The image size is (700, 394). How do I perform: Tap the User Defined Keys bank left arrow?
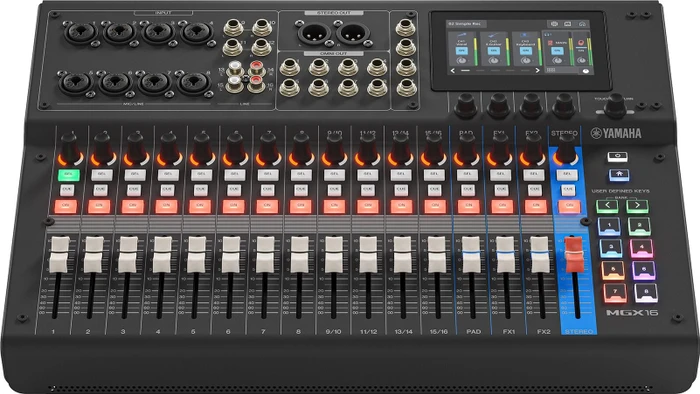click(x=608, y=206)
